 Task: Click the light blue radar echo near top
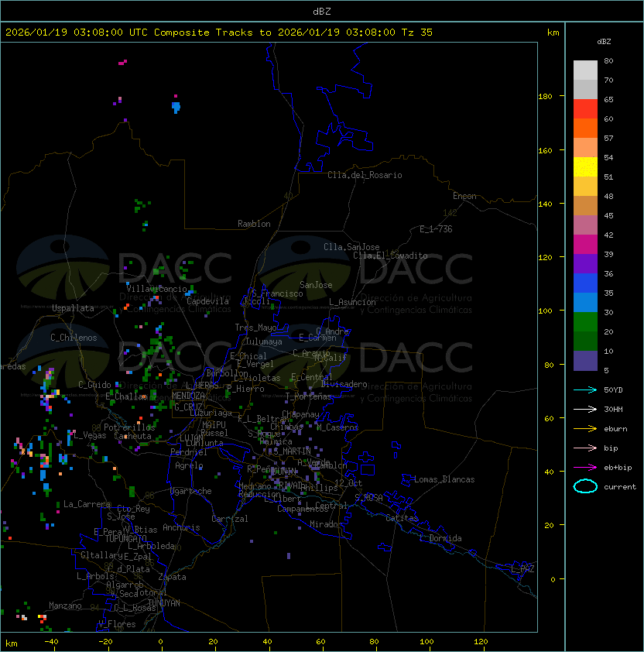point(176,106)
